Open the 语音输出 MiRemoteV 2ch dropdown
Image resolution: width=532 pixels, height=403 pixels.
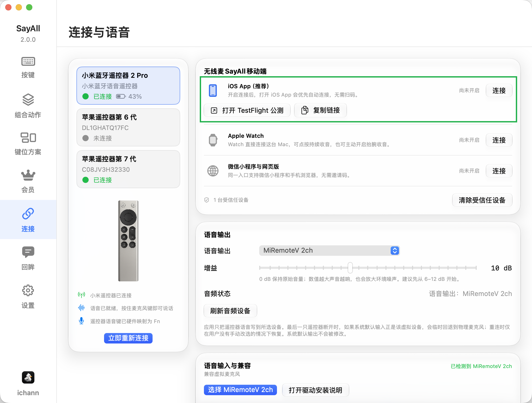click(329, 251)
